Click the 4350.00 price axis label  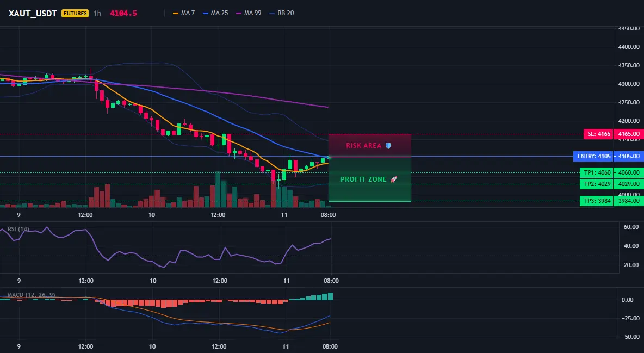pos(629,65)
